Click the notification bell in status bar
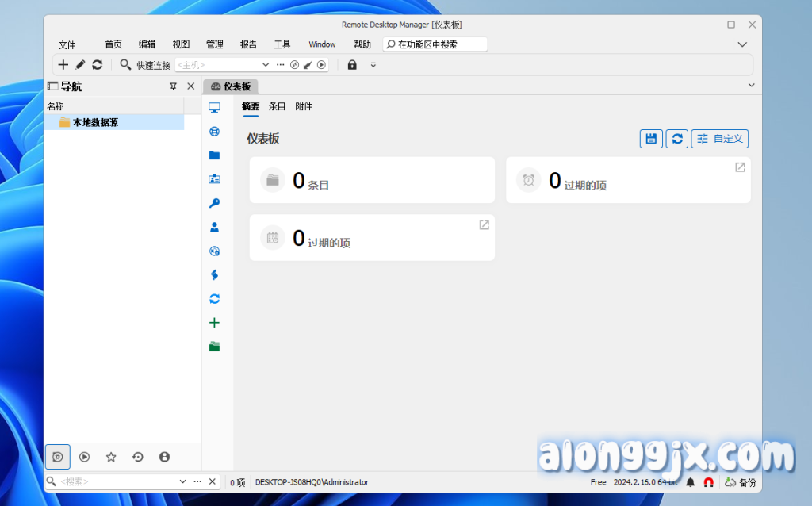Screen dimensions: 812x506 691,482
